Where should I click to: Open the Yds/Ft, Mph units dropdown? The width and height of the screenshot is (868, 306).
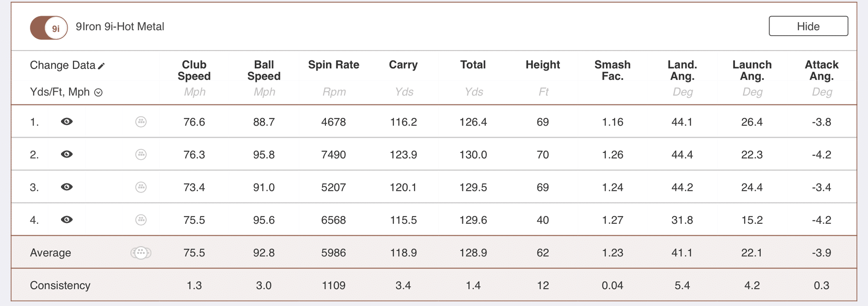99,92
